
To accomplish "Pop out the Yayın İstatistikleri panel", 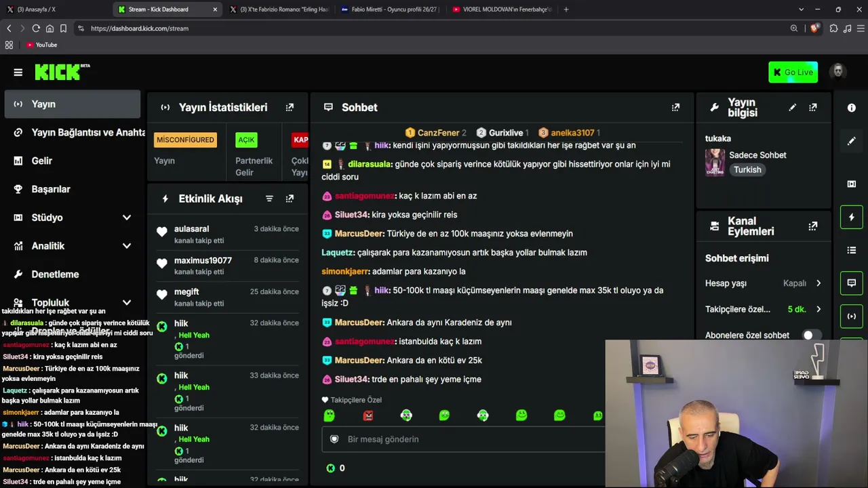I will pyautogui.click(x=290, y=107).
